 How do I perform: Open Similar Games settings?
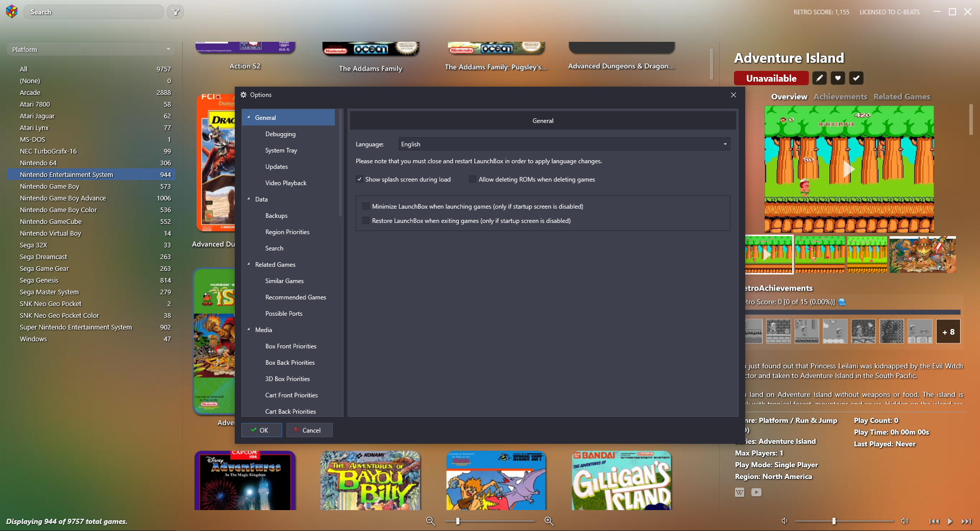(284, 281)
